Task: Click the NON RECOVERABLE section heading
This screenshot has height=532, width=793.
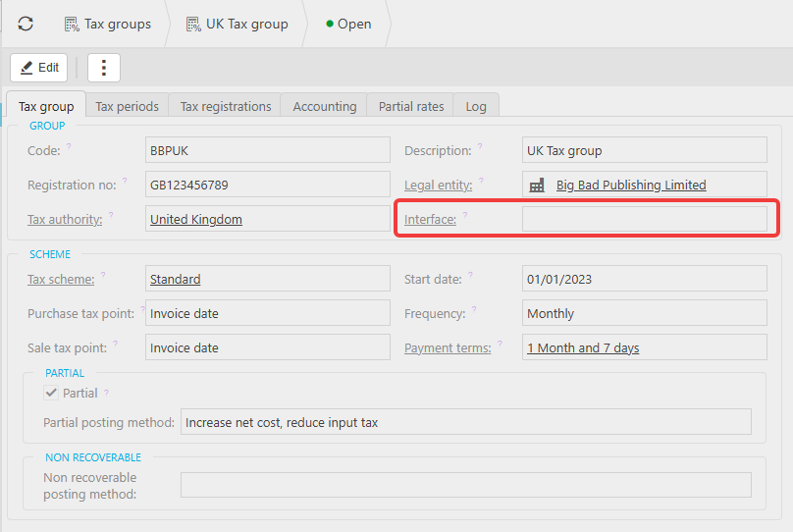Action: tap(93, 457)
